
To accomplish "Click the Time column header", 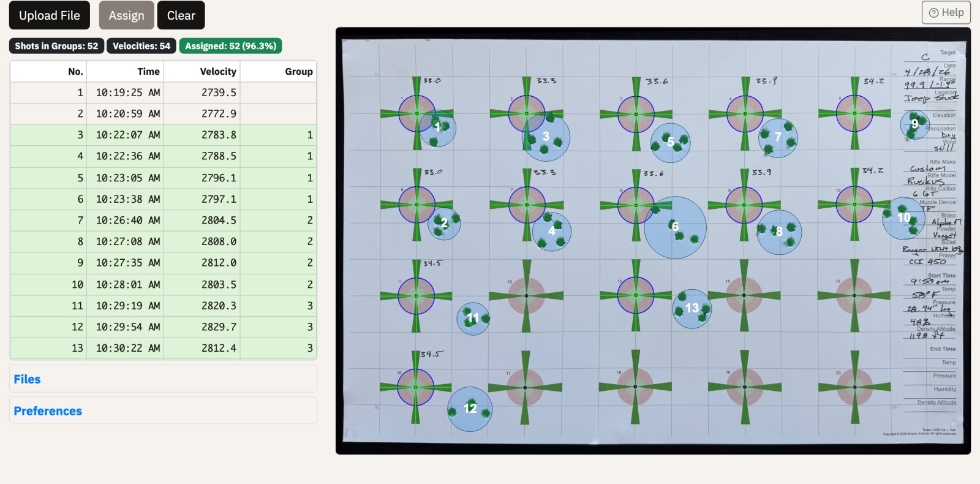I will (x=125, y=72).
